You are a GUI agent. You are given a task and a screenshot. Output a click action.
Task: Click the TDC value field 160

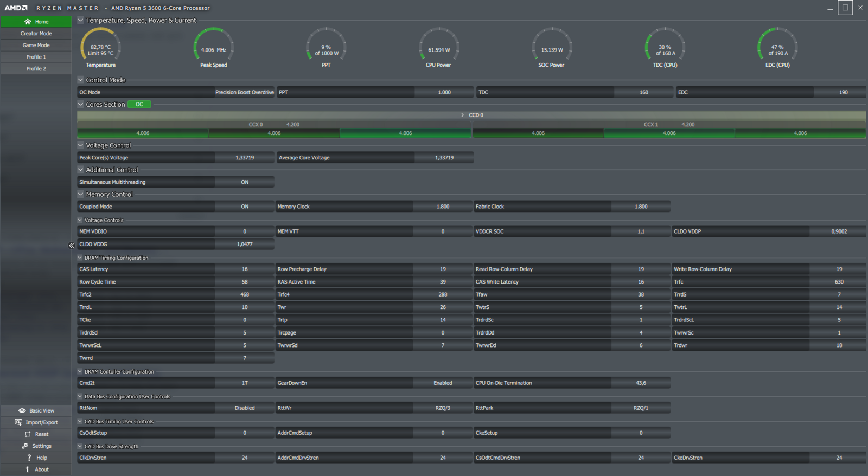click(643, 92)
